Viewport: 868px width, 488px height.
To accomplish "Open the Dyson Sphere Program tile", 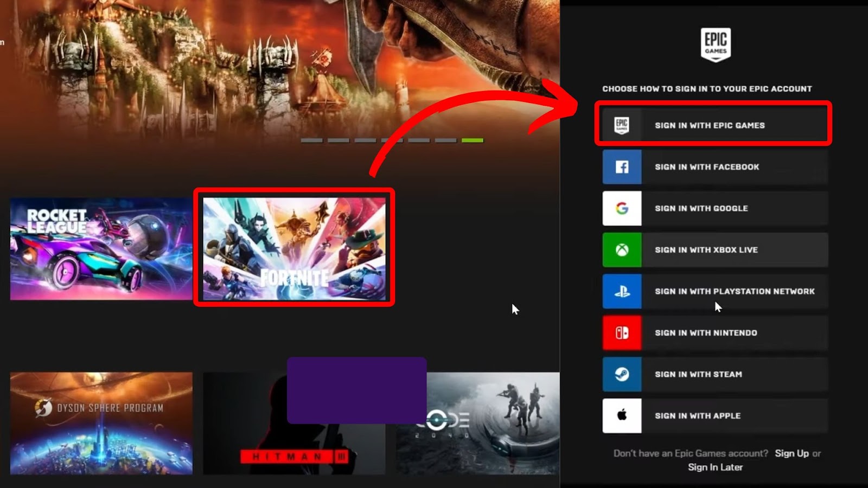I will (x=101, y=423).
